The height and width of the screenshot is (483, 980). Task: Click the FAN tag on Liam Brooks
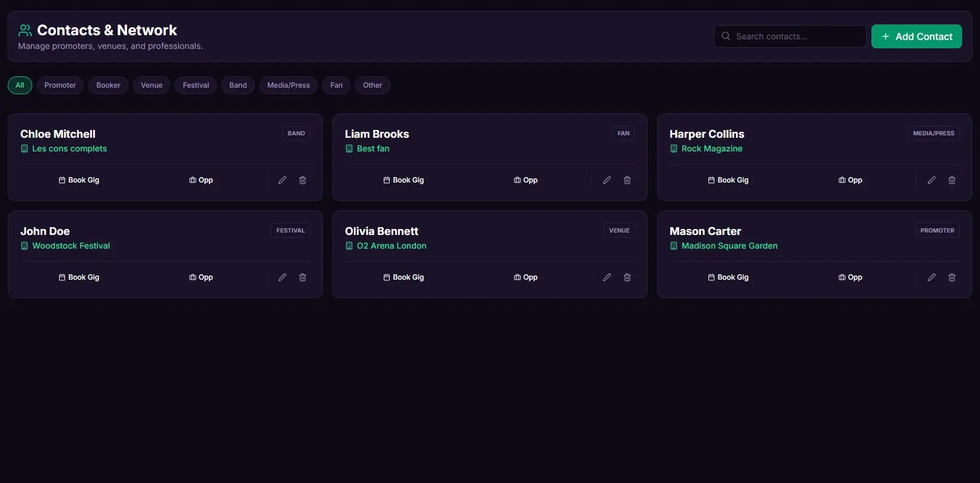coord(624,134)
